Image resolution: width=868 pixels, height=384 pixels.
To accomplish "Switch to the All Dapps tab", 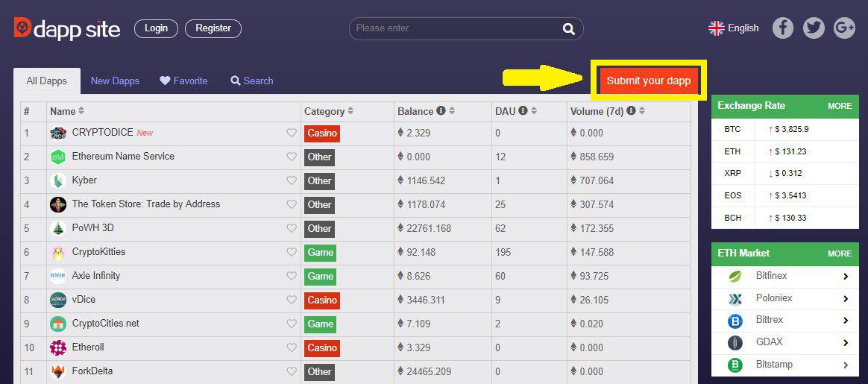I will click(46, 81).
